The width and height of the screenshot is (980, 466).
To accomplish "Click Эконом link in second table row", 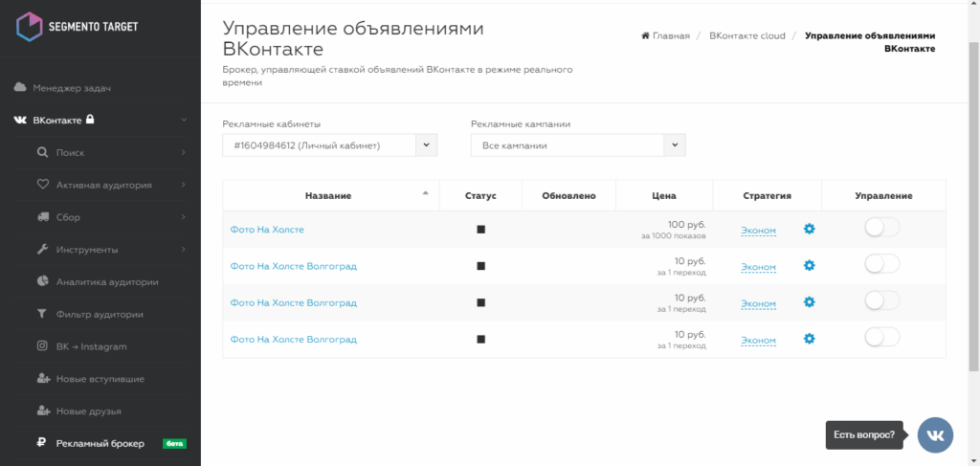I will [x=758, y=267].
